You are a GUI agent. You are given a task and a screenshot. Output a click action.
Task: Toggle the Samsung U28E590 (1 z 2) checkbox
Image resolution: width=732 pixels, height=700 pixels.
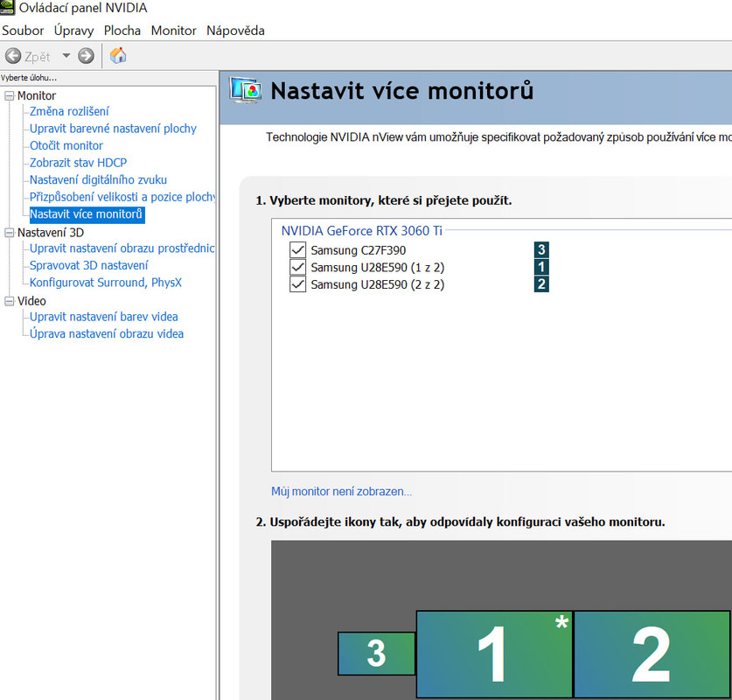(x=298, y=267)
